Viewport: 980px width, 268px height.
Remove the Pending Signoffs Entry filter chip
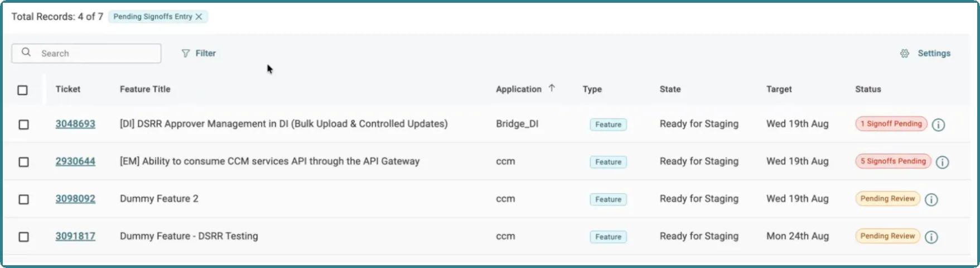click(x=199, y=17)
